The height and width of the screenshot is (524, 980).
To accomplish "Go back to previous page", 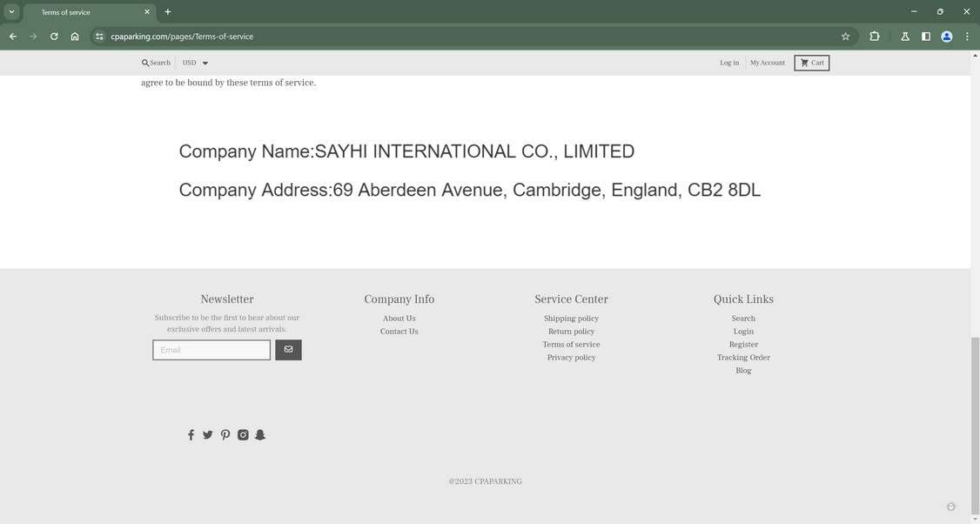I will [x=12, y=37].
